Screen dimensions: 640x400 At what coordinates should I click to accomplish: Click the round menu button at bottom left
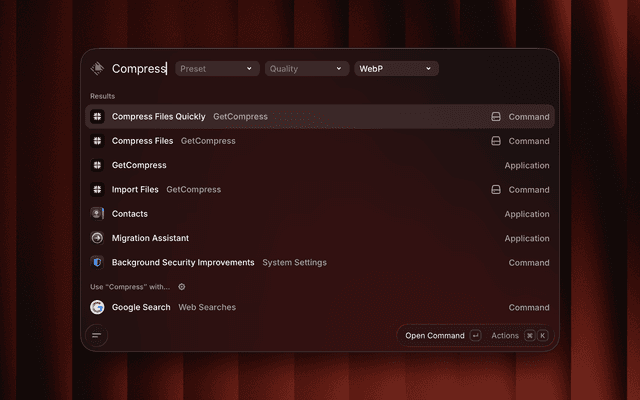(x=97, y=336)
